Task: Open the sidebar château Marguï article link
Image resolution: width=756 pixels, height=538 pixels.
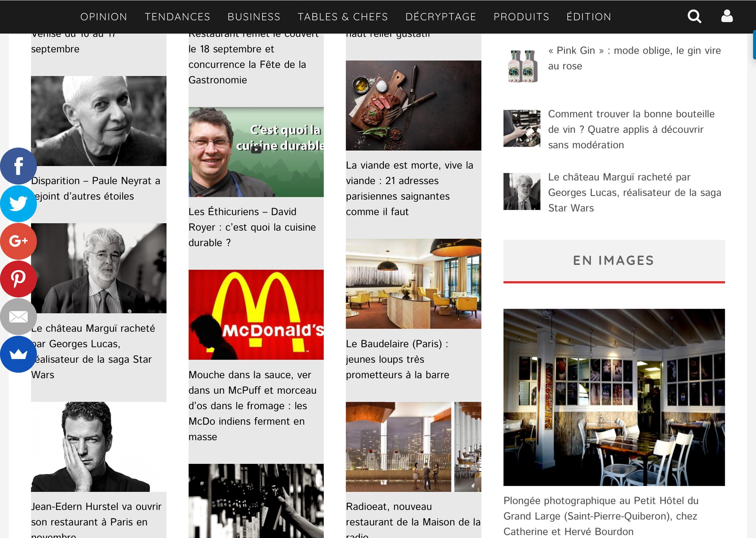Action: click(x=635, y=192)
